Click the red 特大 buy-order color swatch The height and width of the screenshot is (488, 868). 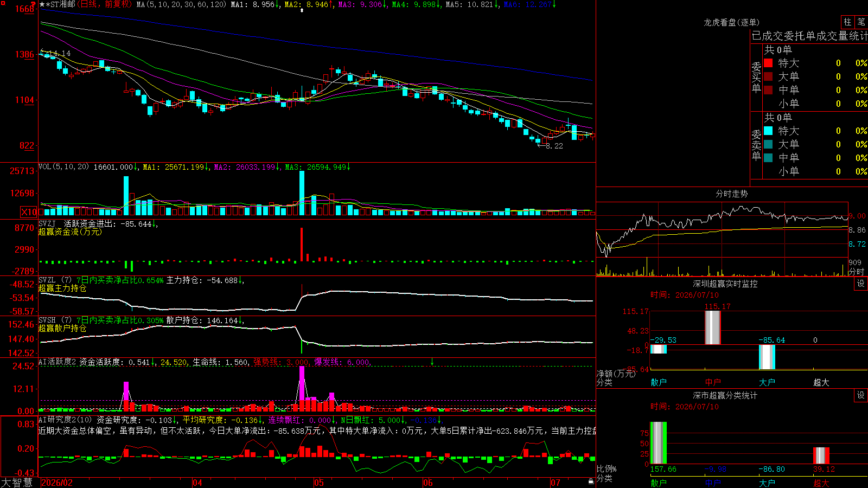pyautogui.click(x=768, y=63)
